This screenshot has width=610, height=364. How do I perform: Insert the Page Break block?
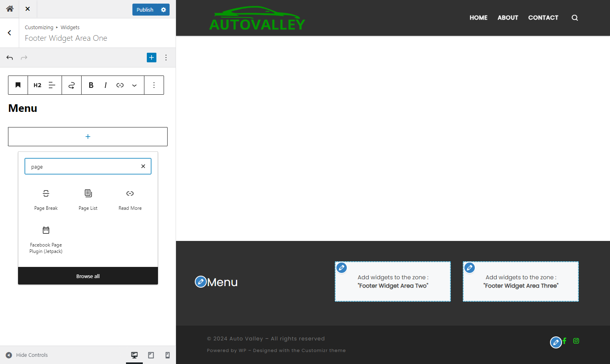point(46,200)
